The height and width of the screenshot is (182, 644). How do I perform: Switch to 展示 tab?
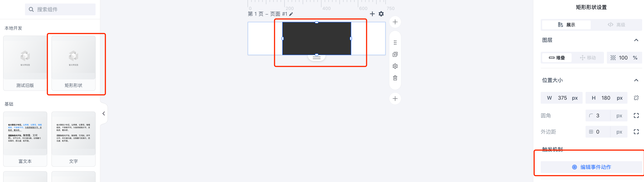(566, 25)
